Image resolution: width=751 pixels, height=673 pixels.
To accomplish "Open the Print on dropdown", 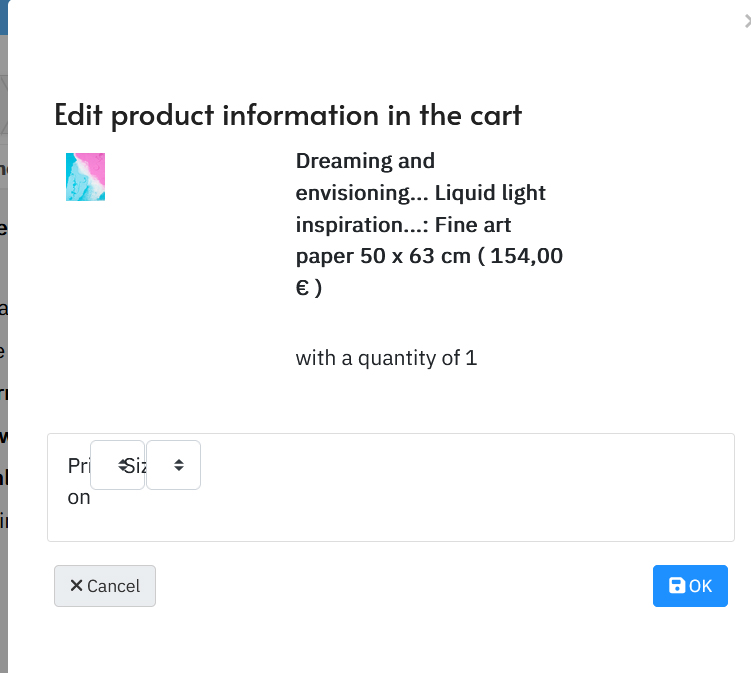I will pyautogui.click(x=117, y=465).
